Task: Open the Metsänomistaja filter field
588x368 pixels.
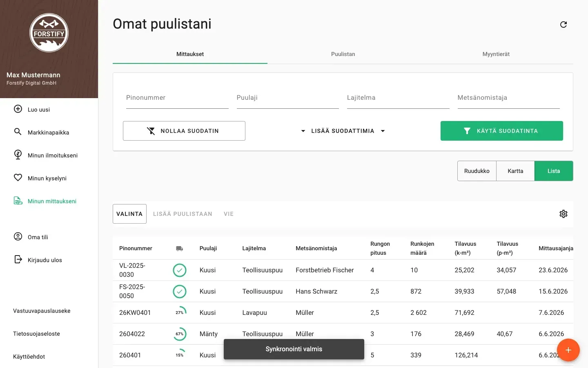Action: tap(508, 98)
